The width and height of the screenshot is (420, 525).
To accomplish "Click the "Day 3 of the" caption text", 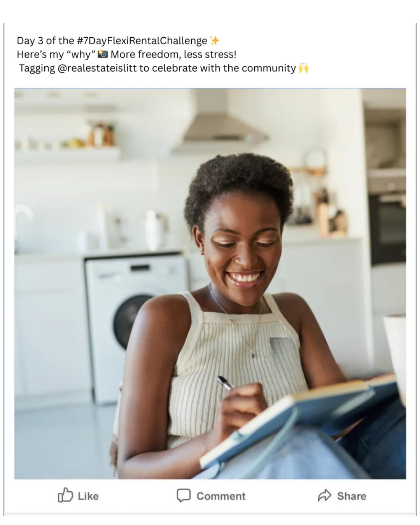I will coord(45,40).
